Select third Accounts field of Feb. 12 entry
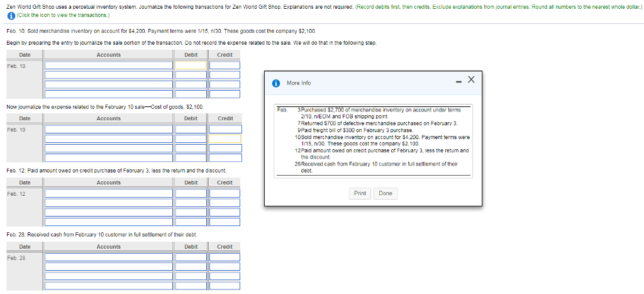This screenshot has width=644, height=294. pos(109,212)
